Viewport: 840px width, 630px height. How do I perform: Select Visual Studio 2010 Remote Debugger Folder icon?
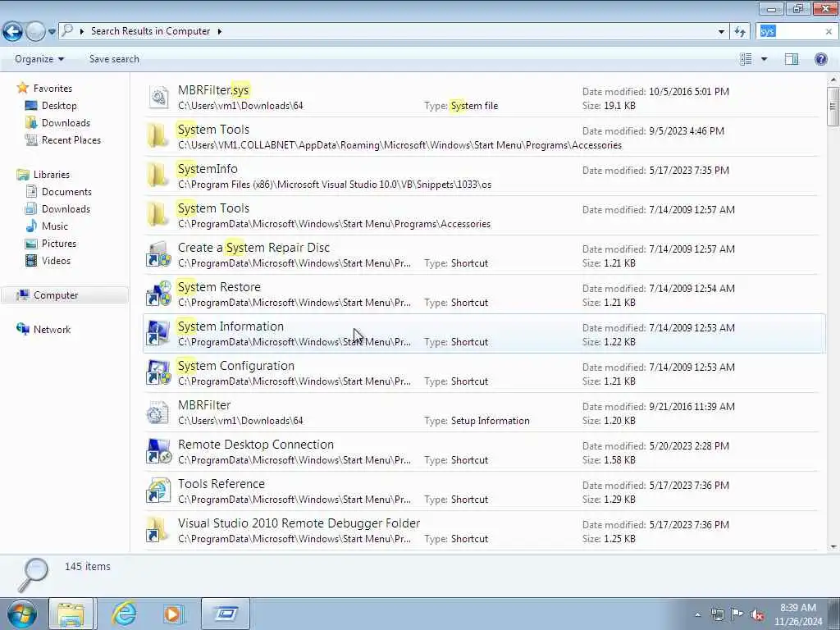[158, 531]
